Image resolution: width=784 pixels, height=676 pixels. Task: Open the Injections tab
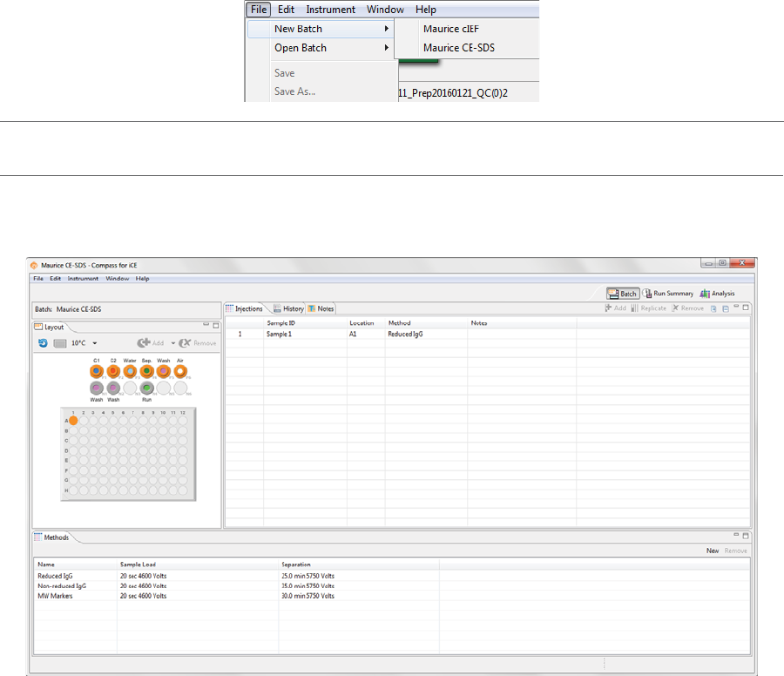click(x=244, y=308)
